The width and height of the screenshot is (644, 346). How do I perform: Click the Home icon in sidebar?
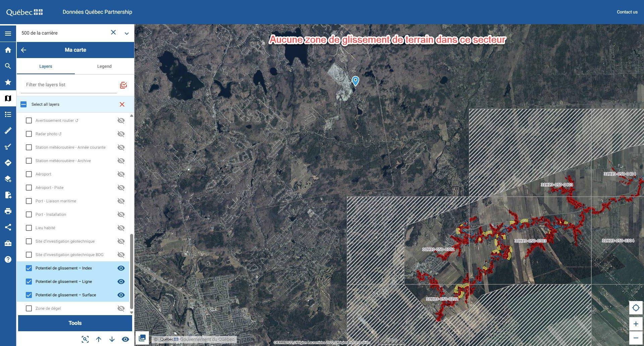[x=8, y=50]
